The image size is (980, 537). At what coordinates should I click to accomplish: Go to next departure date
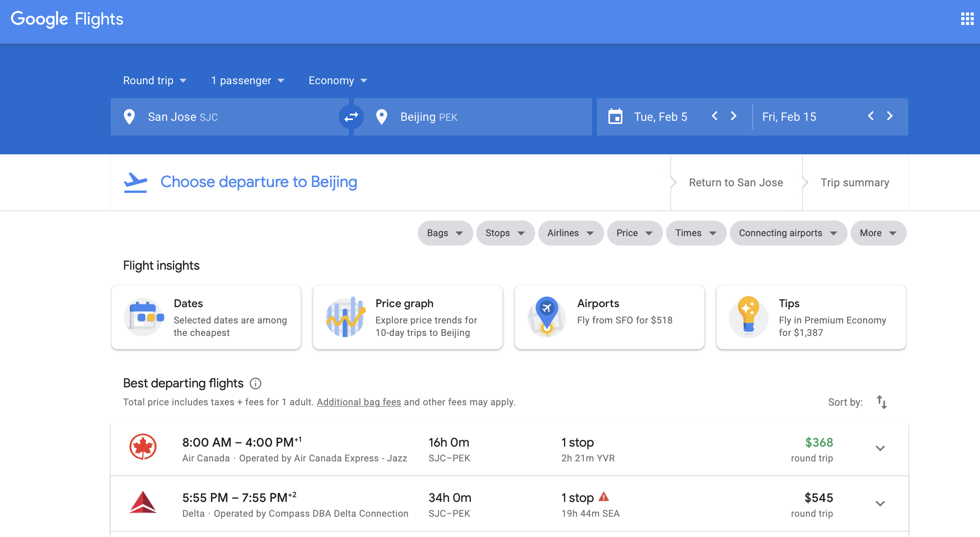click(733, 116)
